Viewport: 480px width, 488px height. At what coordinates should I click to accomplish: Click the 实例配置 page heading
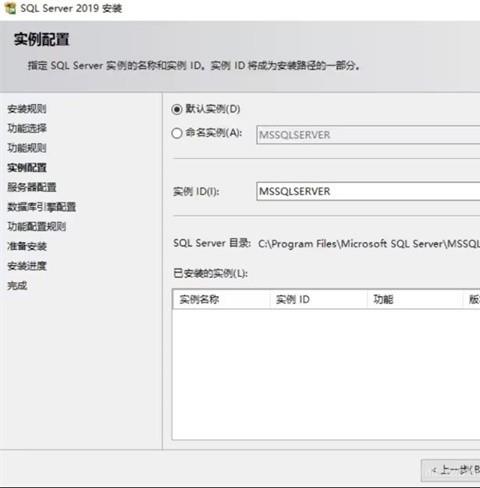click(x=42, y=39)
